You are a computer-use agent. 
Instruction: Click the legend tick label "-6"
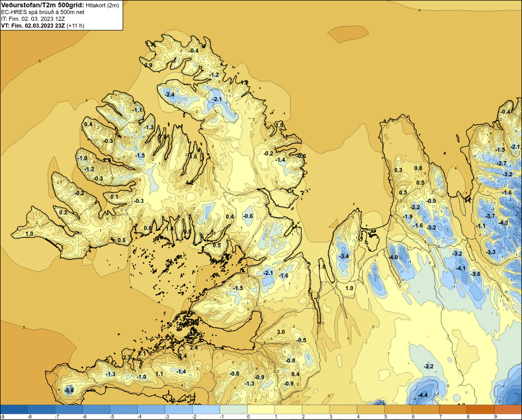85,417
